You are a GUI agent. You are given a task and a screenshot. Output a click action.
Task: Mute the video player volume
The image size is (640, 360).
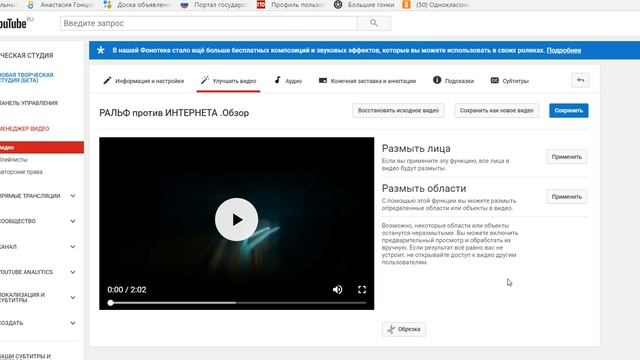[x=337, y=289]
